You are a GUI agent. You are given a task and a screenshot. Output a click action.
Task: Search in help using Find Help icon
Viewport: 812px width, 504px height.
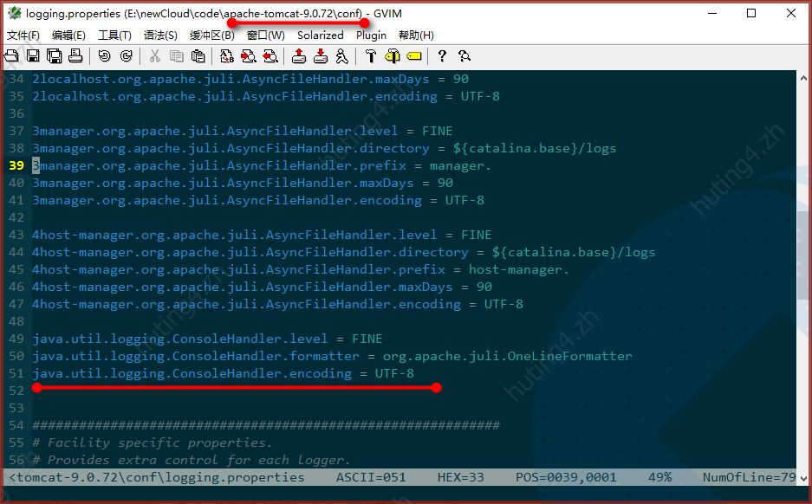(x=464, y=56)
